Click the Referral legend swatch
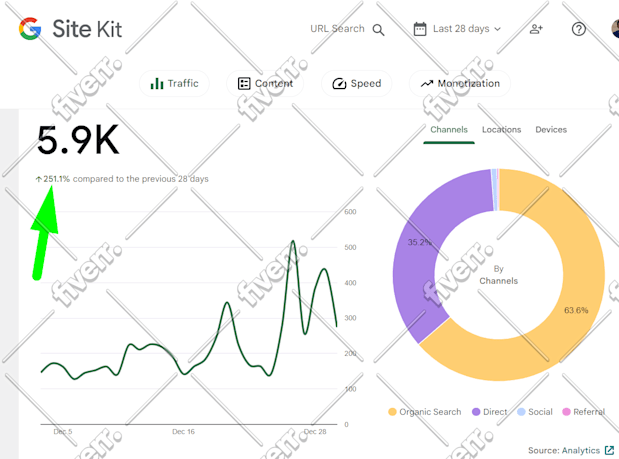Image resolution: width=619 pixels, height=459 pixels. (566, 412)
